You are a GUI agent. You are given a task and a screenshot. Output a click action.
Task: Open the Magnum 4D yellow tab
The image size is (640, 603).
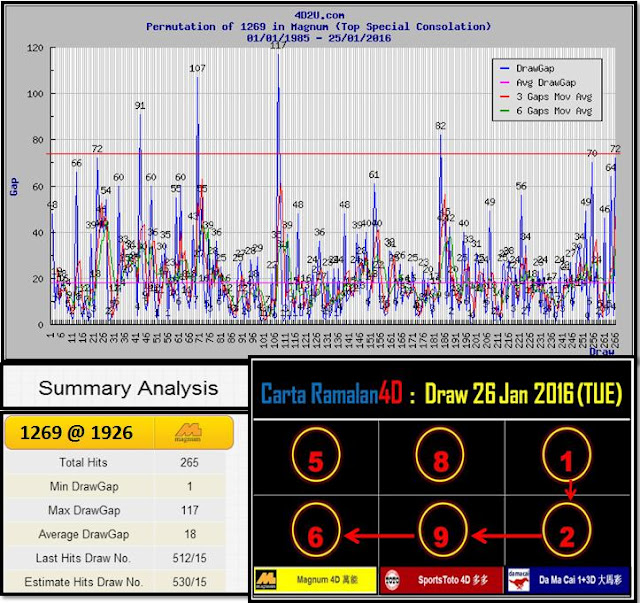[x=315, y=580]
